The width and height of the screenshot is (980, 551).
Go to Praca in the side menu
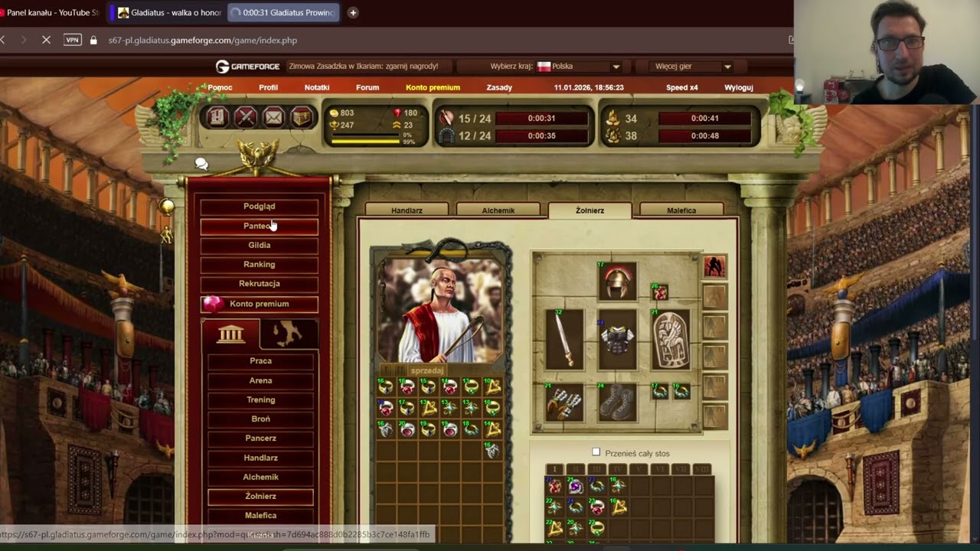pos(260,361)
